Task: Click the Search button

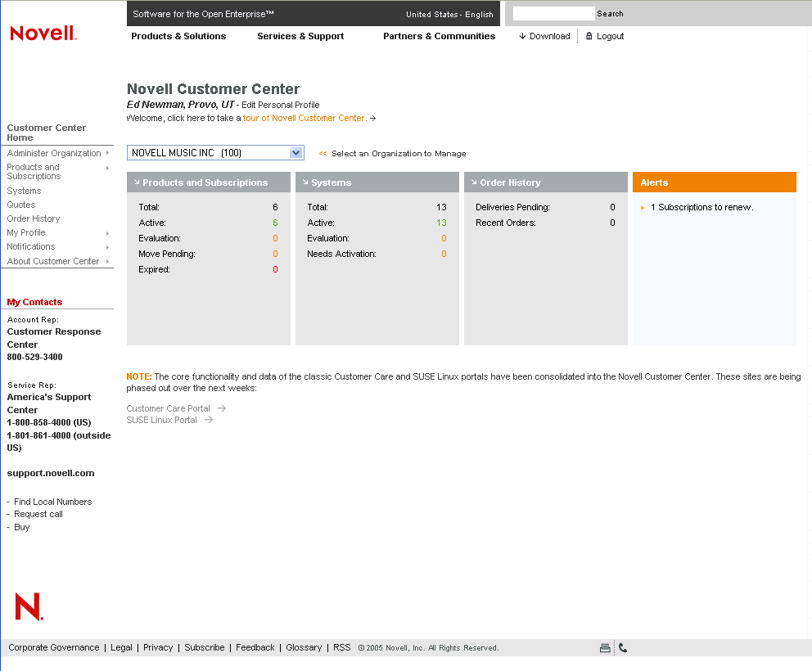Action: coord(610,13)
